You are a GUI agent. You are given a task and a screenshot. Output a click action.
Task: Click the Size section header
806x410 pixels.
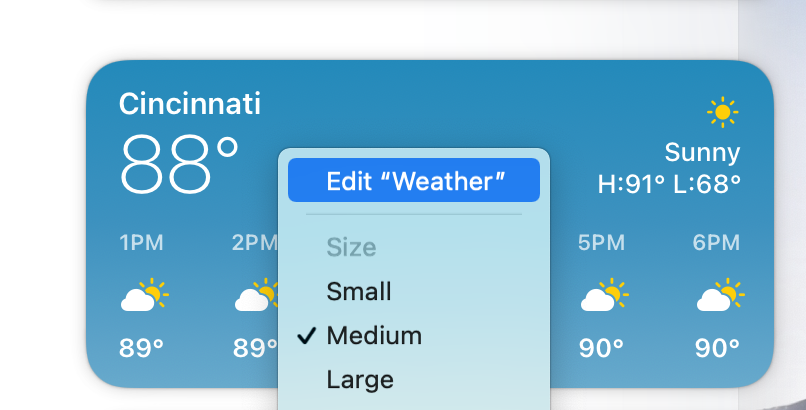click(351, 247)
